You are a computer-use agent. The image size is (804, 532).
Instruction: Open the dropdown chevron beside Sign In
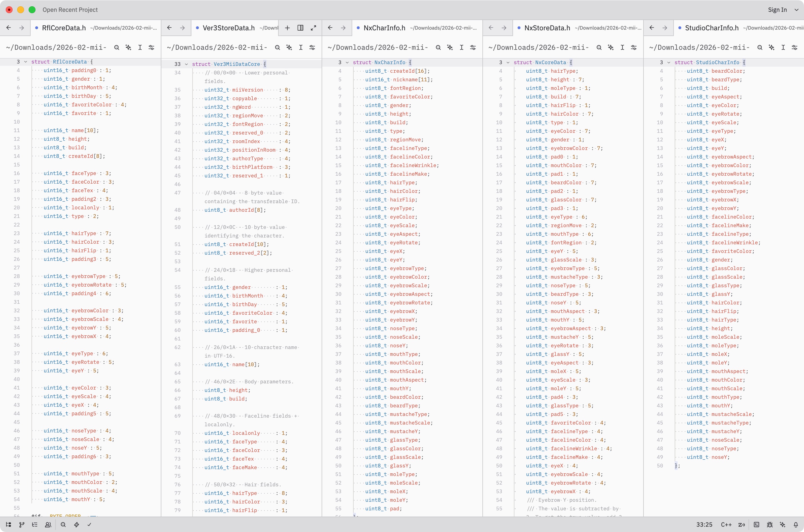[797, 10]
